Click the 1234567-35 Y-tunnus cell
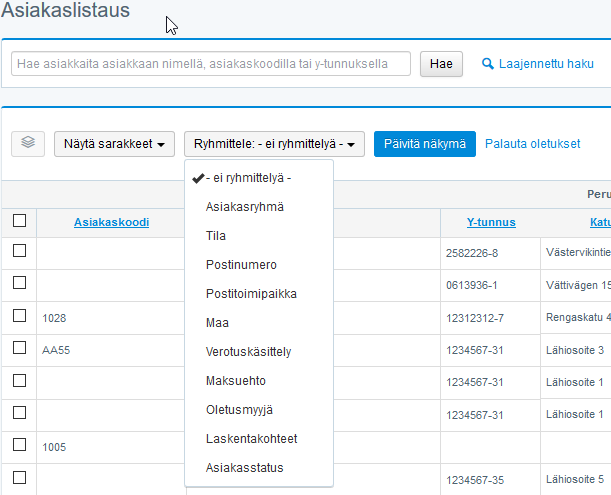 490,479
